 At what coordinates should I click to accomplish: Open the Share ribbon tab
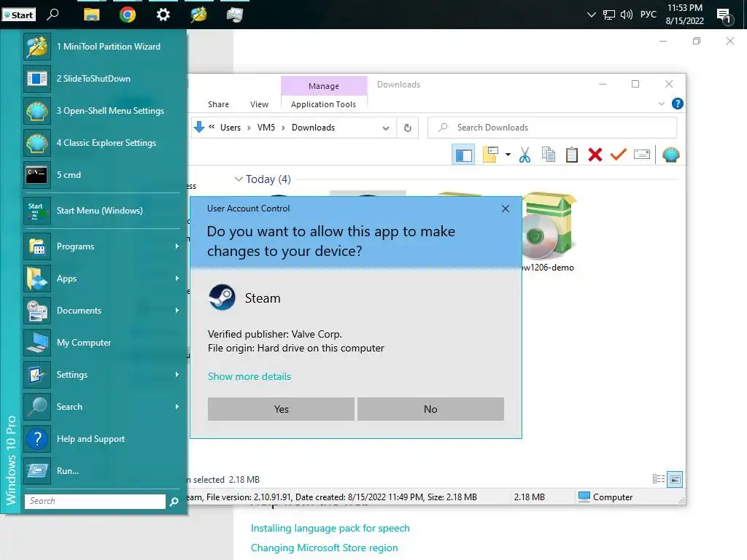click(x=218, y=104)
